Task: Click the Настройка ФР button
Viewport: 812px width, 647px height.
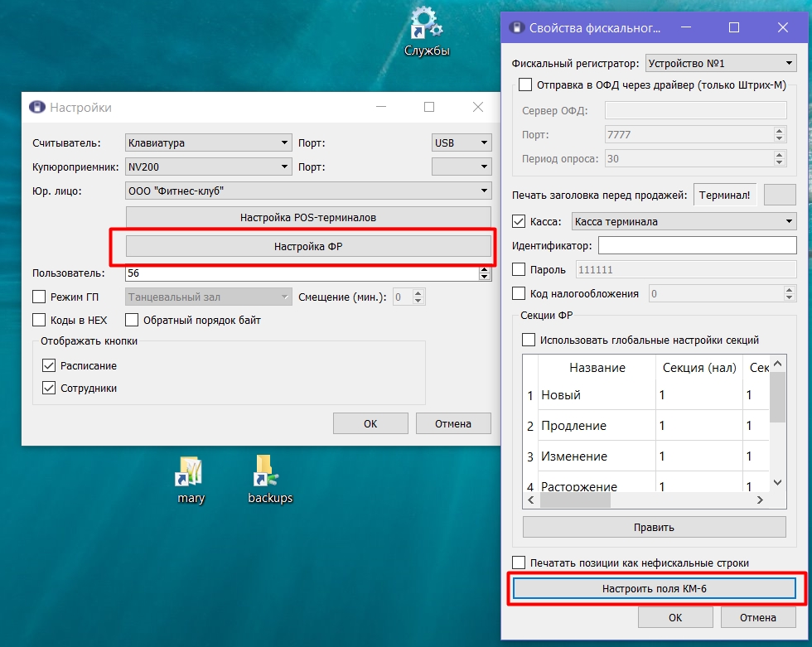Action: coord(308,246)
